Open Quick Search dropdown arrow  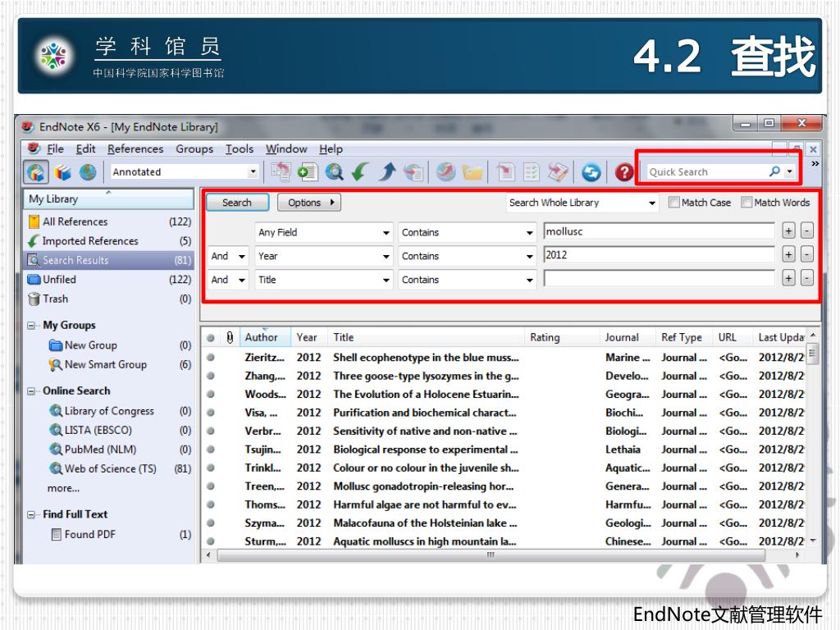(x=789, y=172)
